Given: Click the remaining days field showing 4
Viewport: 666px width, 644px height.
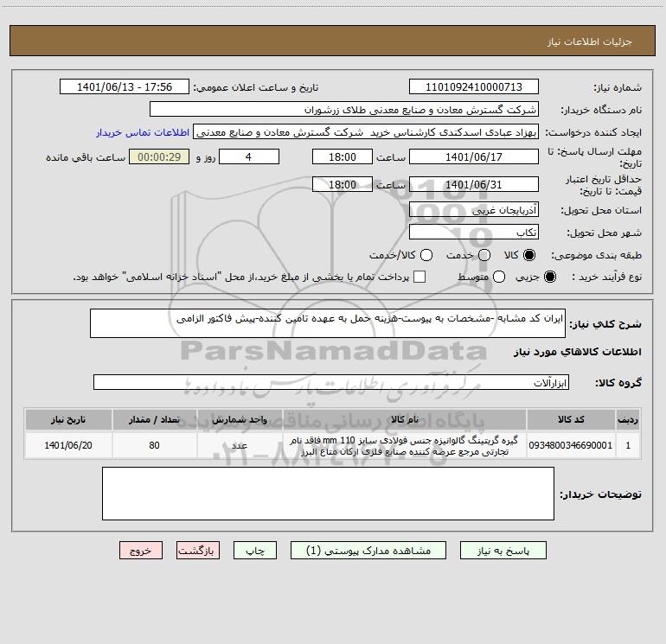Looking at the screenshot, I should pyautogui.click(x=249, y=157).
